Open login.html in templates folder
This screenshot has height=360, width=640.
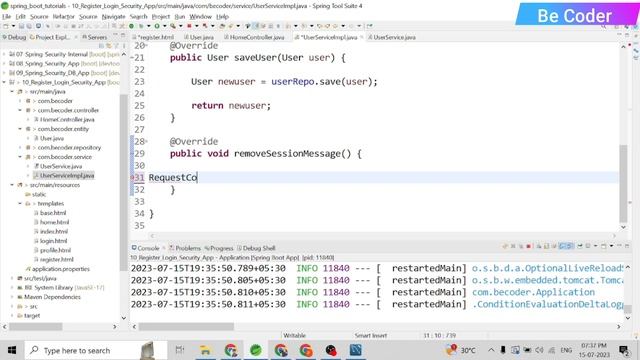click(x=53, y=241)
